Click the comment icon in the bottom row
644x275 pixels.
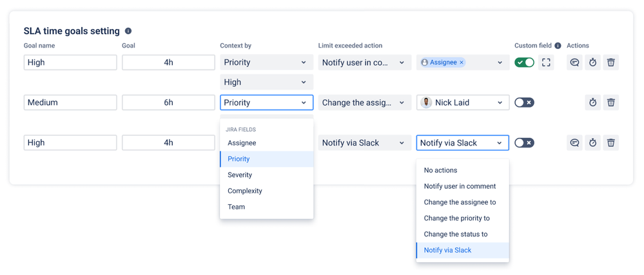pyautogui.click(x=574, y=143)
